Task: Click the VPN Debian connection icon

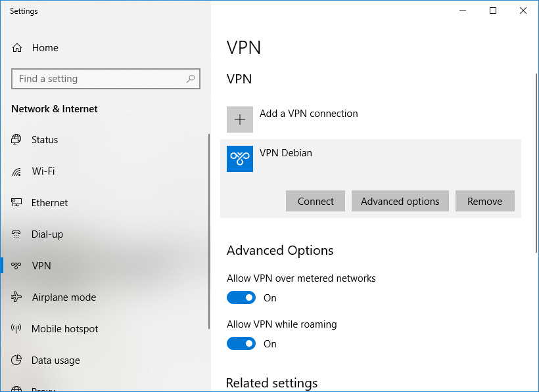Action: [x=240, y=159]
